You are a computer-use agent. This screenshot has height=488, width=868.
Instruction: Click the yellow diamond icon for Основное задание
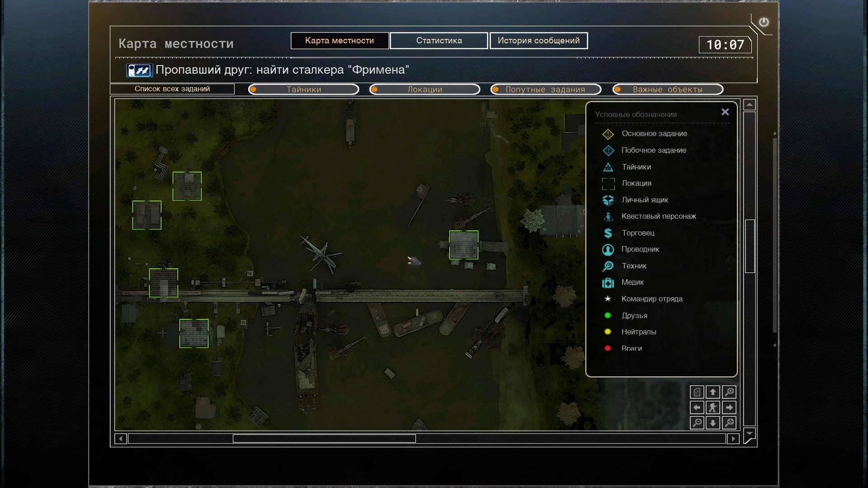tap(608, 134)
